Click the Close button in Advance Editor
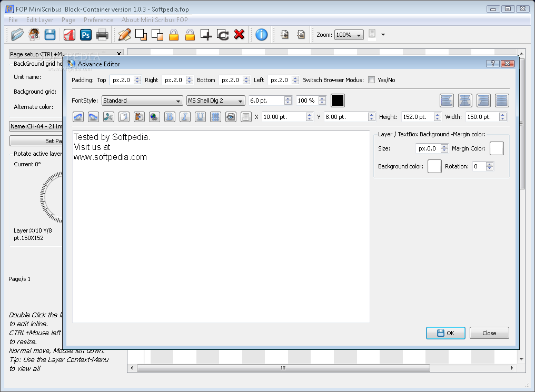This screenshot has width=535, height=392. [489, 333]
